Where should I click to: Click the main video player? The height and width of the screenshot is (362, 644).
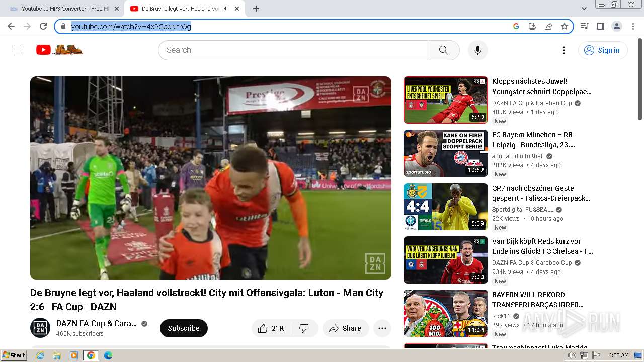[211, 178]
